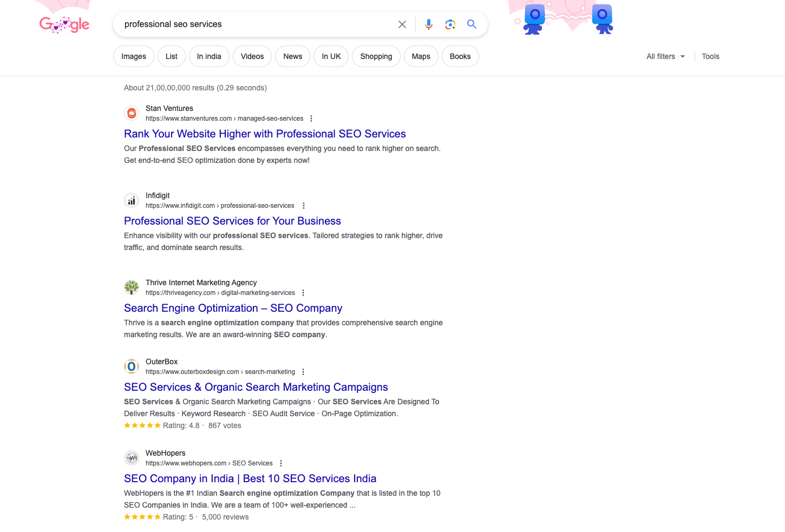Click the magnifying glass search button

tap(472, 24)
